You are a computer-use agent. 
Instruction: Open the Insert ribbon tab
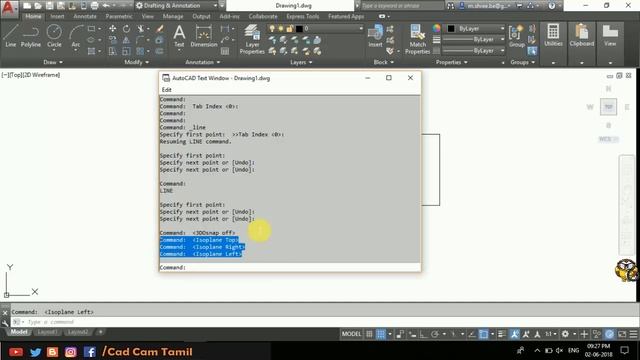click(x=58, y=16)
